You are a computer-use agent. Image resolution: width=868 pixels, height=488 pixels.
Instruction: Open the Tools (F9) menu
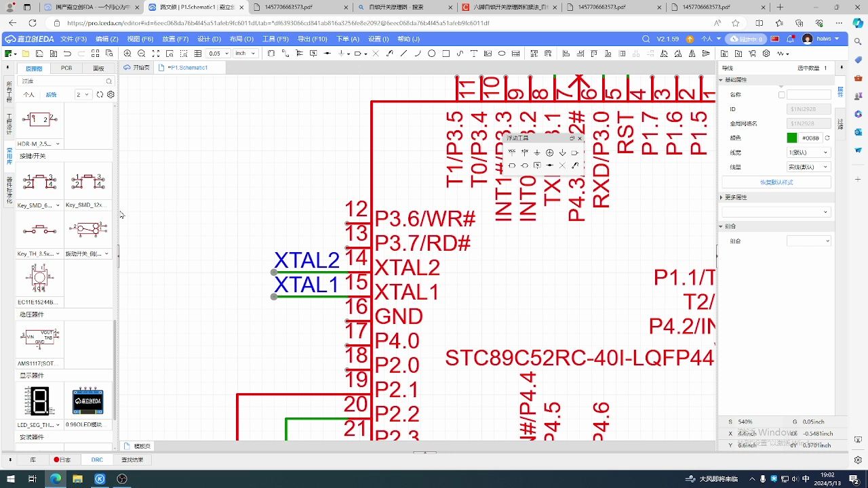tap(275, 39)
